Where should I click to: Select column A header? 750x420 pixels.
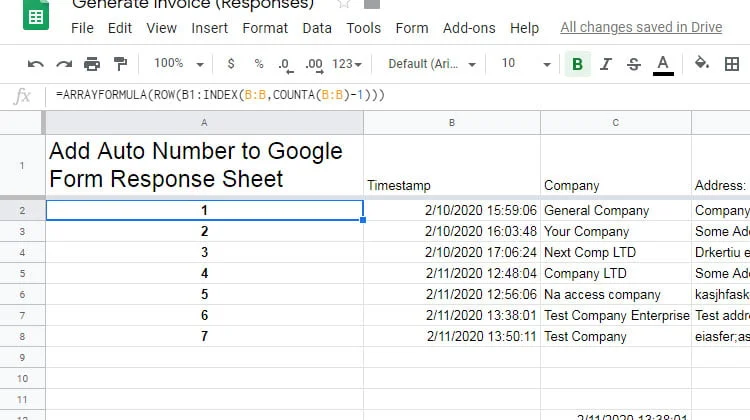click(204, 123)
